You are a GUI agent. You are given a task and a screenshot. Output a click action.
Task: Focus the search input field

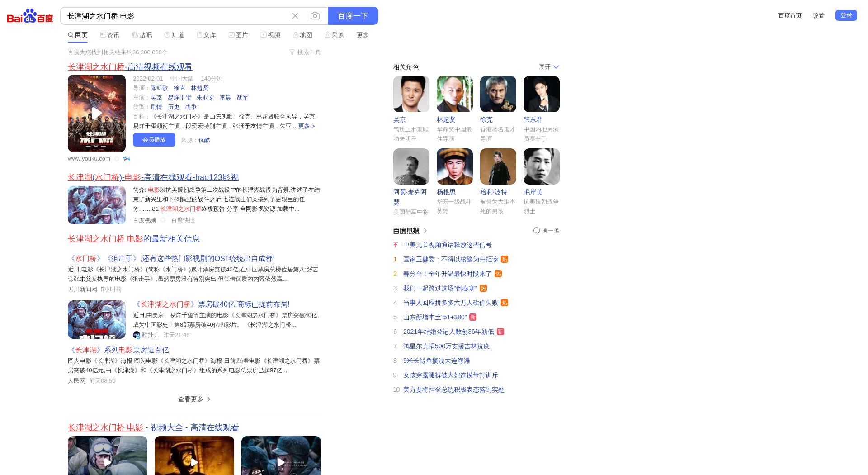(x=176, y=16)
